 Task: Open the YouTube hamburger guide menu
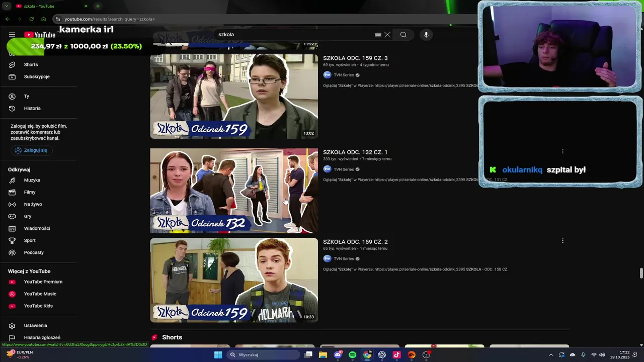tap(12, 35)
